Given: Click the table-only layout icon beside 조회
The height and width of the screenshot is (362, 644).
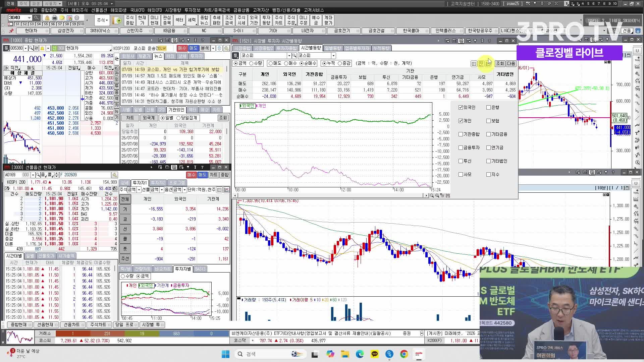Looking at the screenshot, I should coord(474,64).
